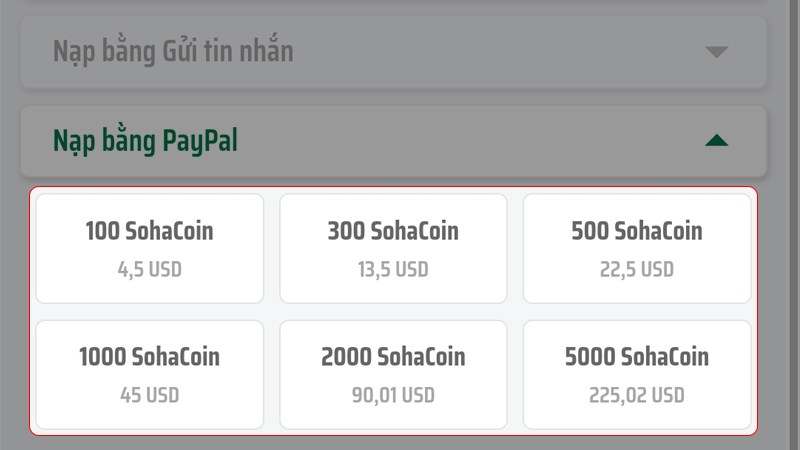This screenshot has height=450, width=800.
Task: Toggle the gray SMS top-up accordion panel
Action: tap(393, 52)
